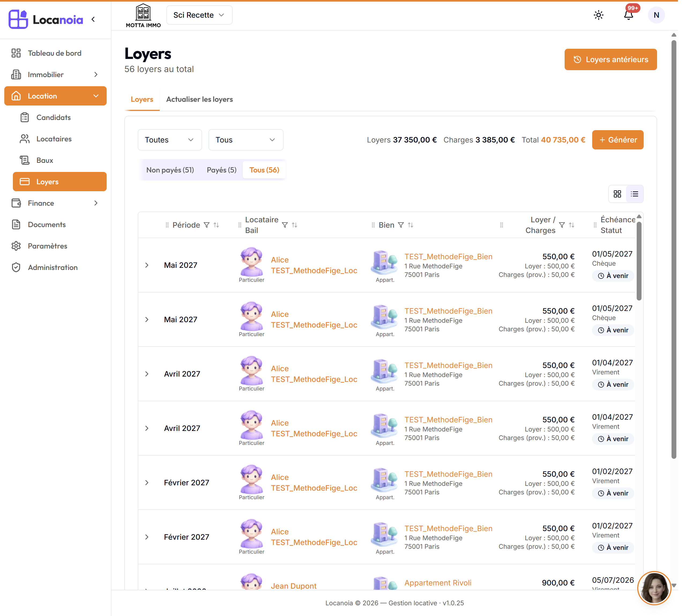Toggle the light/dark theme sun icon

point(598,15)
